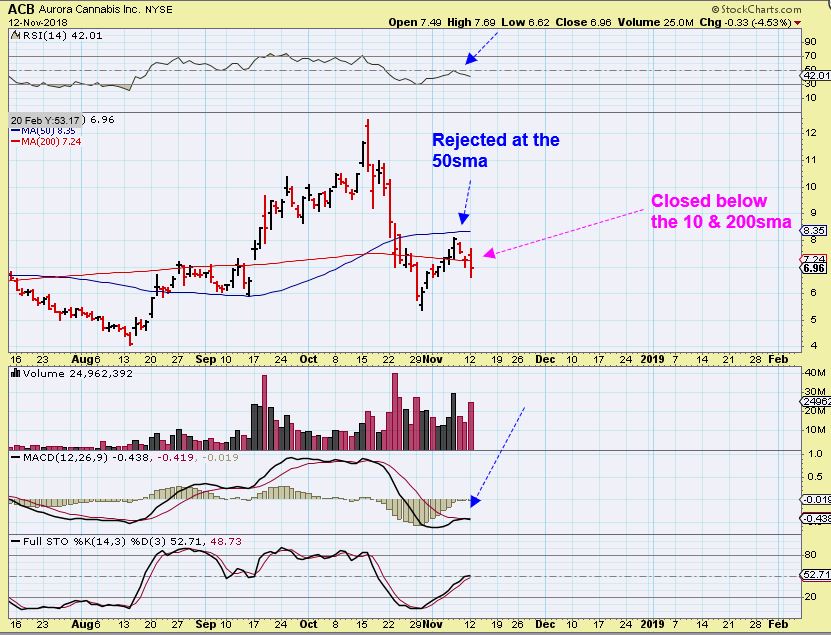Screen dimensions: 831x635
Task: Click the Open 7.49 value
Action: [414, 22]
